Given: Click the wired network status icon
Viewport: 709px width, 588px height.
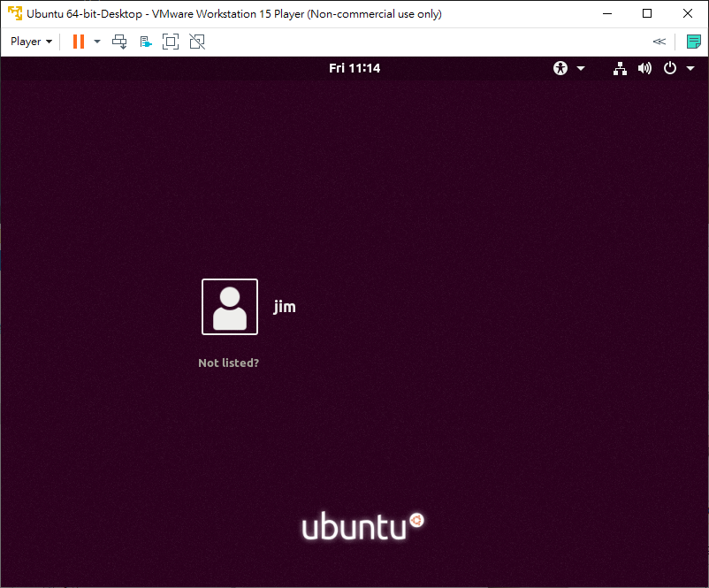Looking at the screenshot, I should [620, 68].
